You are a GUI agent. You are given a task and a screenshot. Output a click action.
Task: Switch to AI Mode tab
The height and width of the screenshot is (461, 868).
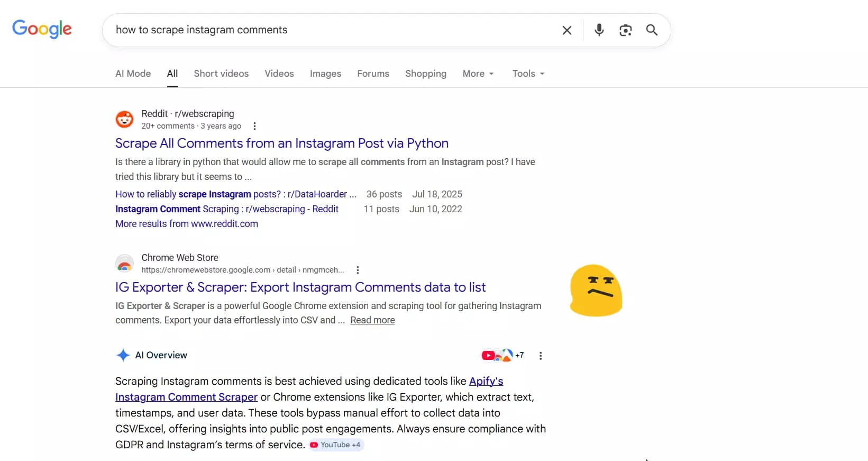(133, 74)
